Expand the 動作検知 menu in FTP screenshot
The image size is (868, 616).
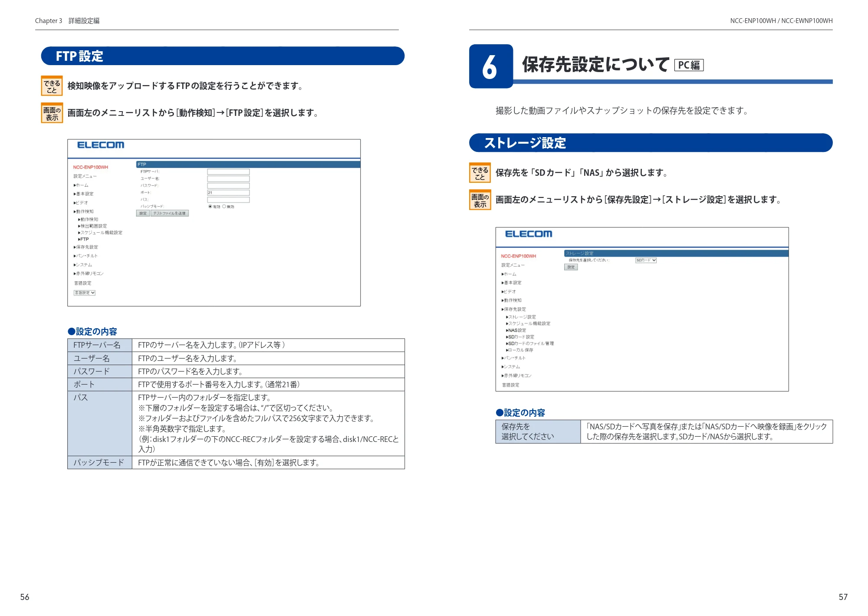84,212
